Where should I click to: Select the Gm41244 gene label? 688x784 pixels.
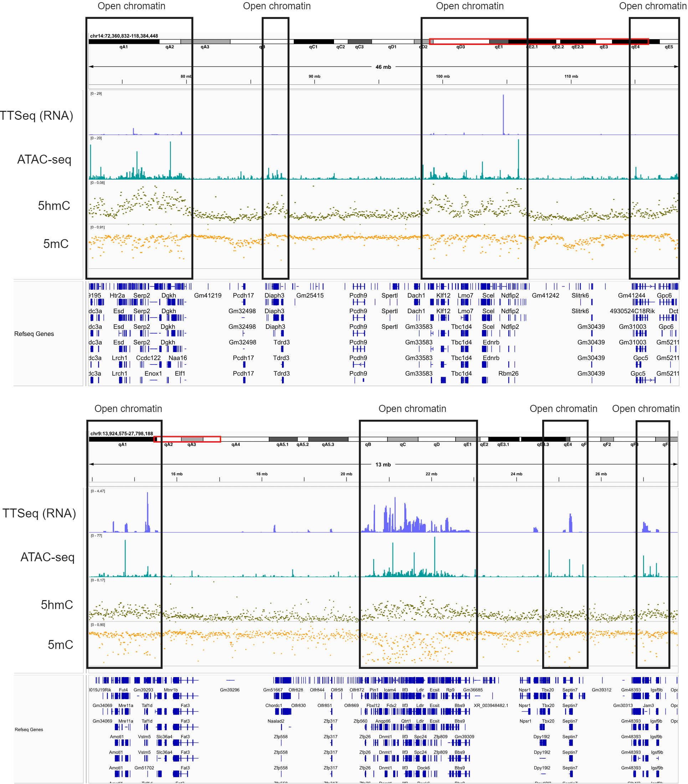(x=631, y=295)
